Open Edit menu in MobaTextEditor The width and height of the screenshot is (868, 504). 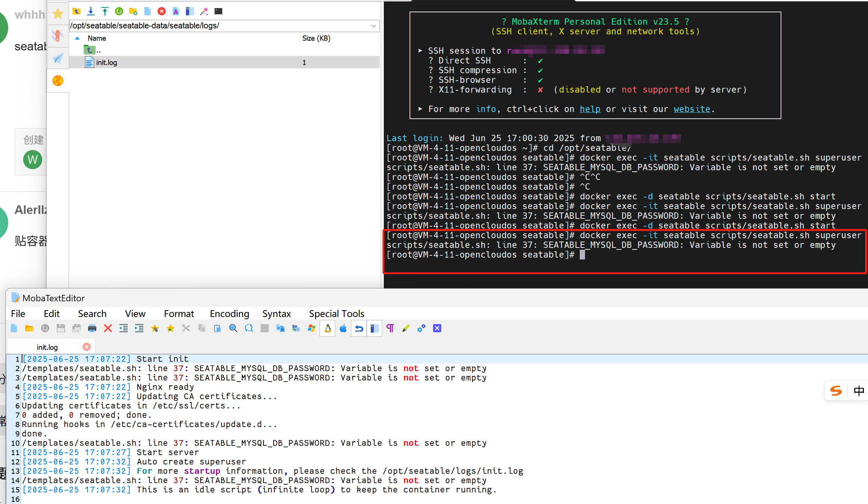click(x=52, y=314)
